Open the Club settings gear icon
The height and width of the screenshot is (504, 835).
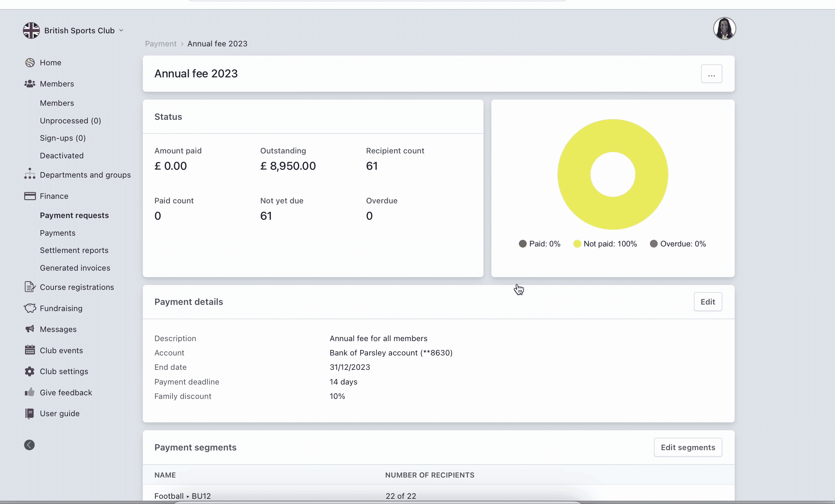pyautogui.click(x=30, y=371)
